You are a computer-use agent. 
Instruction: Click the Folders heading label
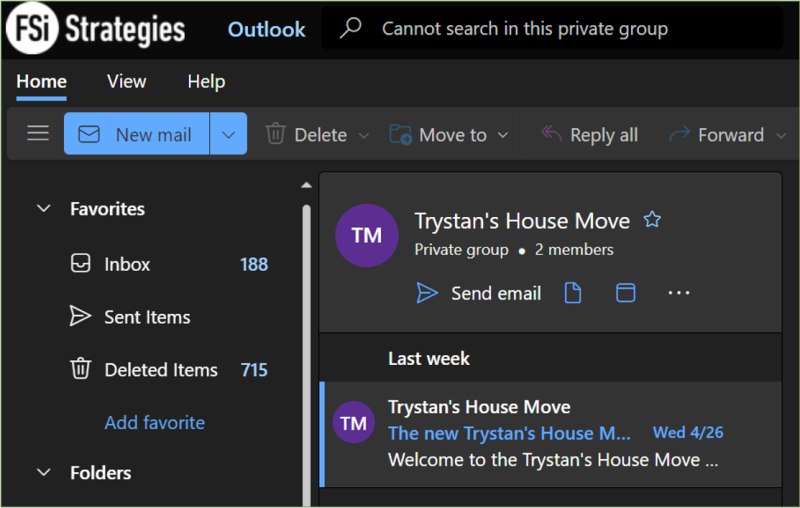point(101,473)
